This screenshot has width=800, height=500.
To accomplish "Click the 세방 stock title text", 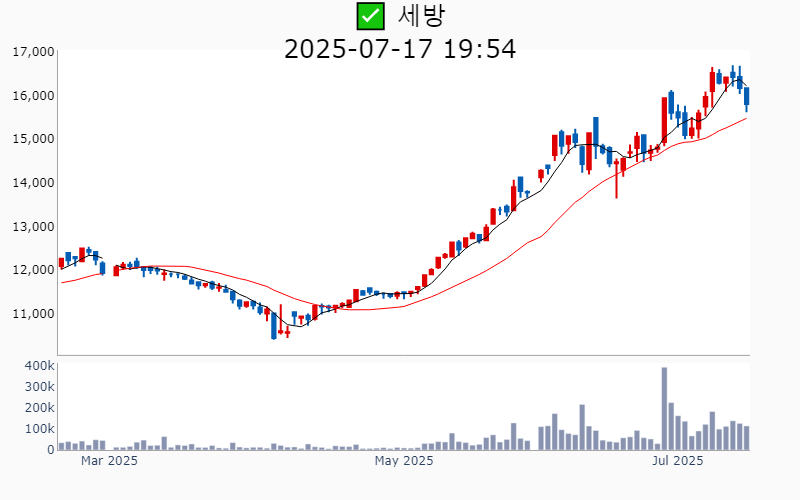I will 421,16.
